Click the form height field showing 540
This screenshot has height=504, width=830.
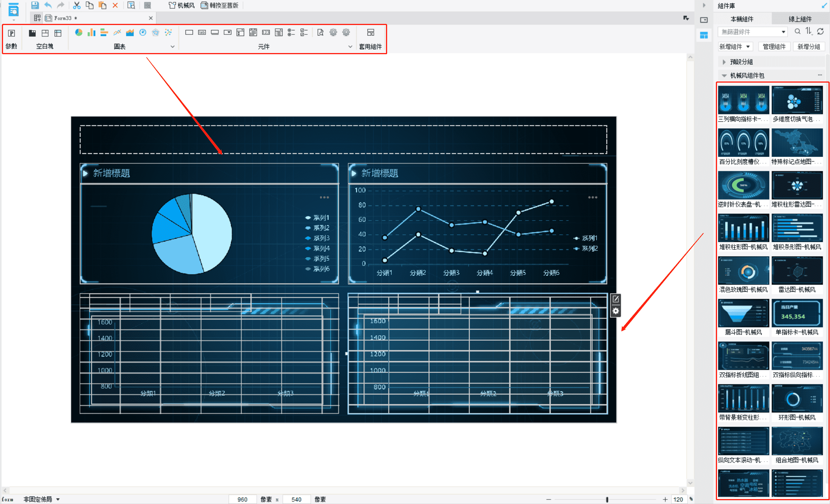(297, 499)
